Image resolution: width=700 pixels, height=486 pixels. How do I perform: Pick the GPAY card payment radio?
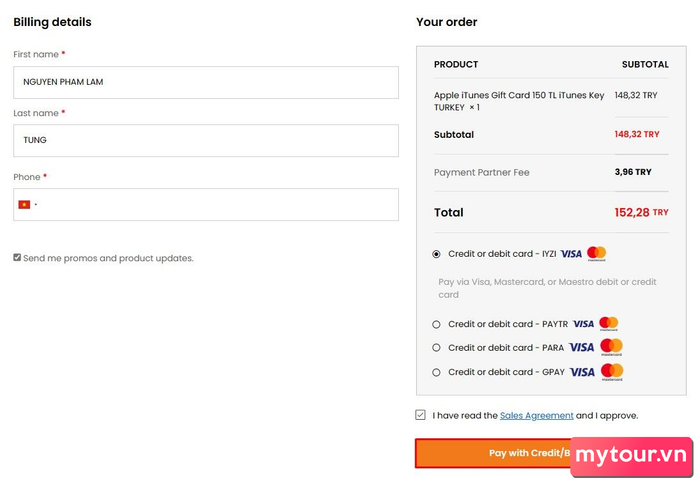436,372
